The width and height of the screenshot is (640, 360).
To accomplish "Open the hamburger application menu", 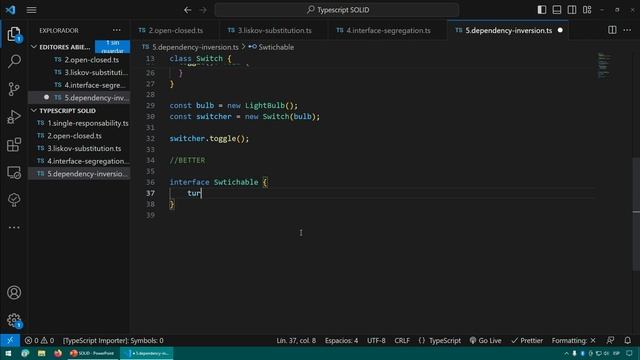I will click(31, 10).
